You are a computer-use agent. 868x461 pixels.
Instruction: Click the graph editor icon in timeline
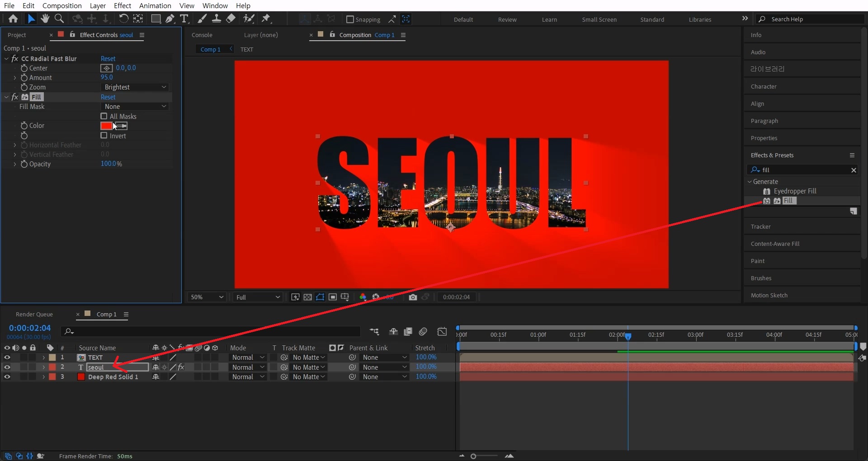442,332
